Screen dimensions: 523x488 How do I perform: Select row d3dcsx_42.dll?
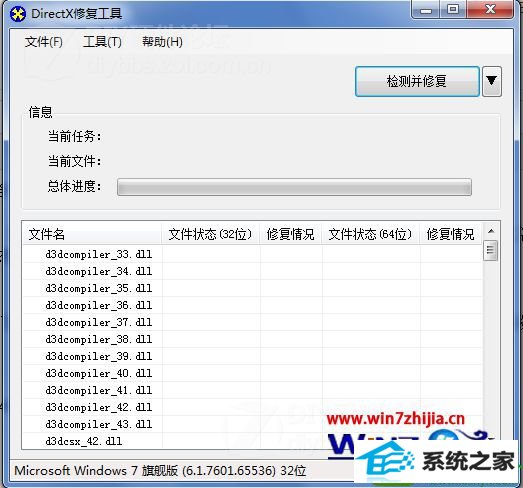click(252, 441)
